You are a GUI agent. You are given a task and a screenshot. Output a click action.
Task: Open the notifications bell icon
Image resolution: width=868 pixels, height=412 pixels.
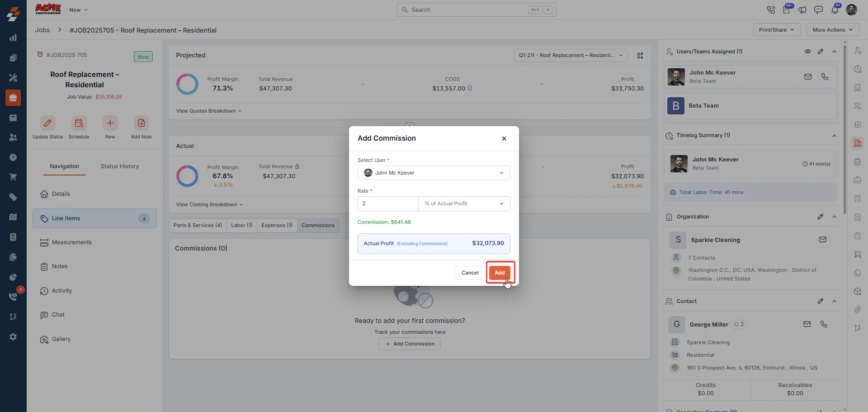[x=835, y=10]
